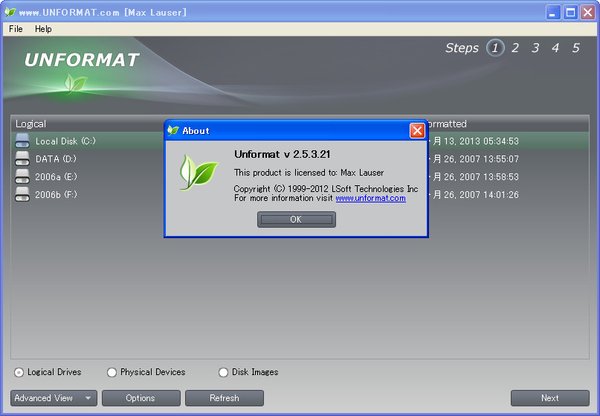
Task: Click the date ending 14:01:26
Action: (474, 194)
